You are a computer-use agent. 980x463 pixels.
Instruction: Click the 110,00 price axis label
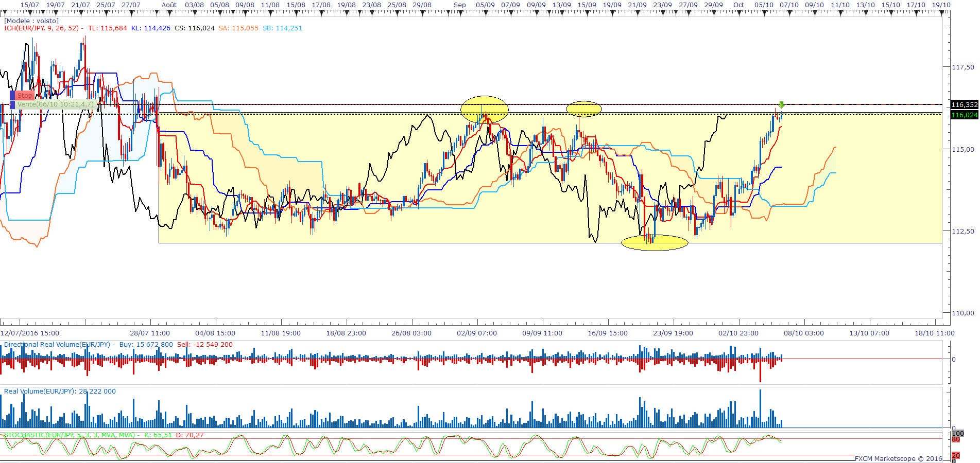(963, 313)
